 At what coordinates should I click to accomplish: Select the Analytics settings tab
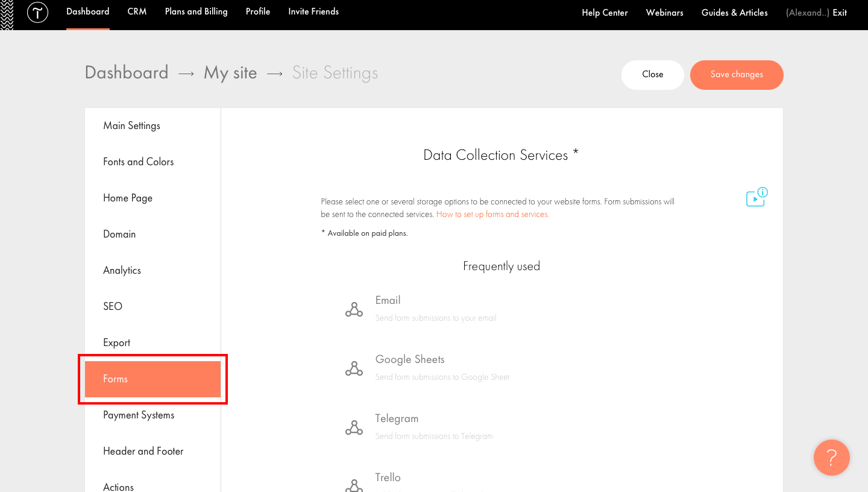click(x=122, y=270)
